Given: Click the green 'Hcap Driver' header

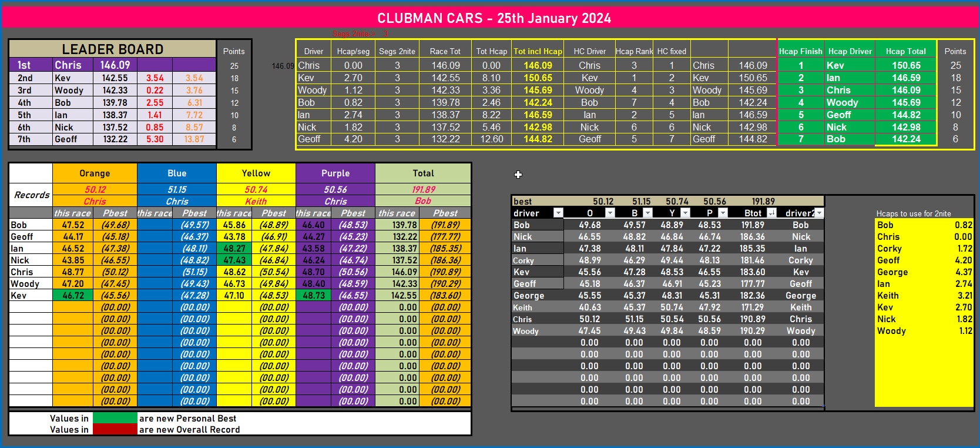Looking at the screenshot, I should [x=850, y=51].
